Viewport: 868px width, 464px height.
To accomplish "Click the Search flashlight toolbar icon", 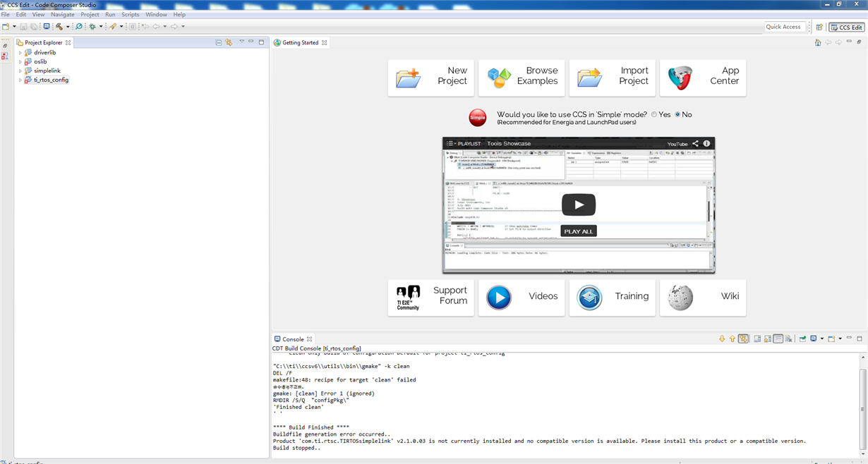I will 113,27.
